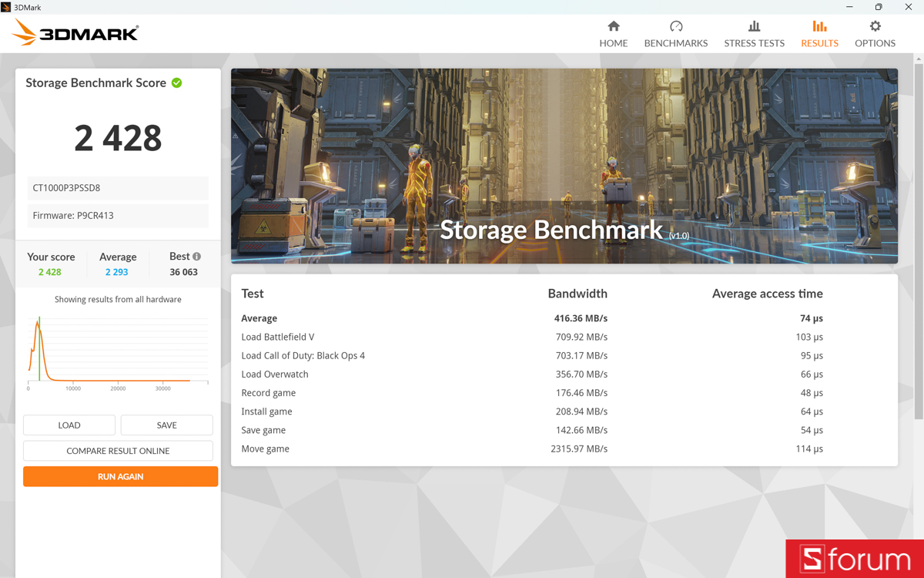Click the Storage Benchmark banner image
This screenshot has width=924, height=578.
coord(564,166)
